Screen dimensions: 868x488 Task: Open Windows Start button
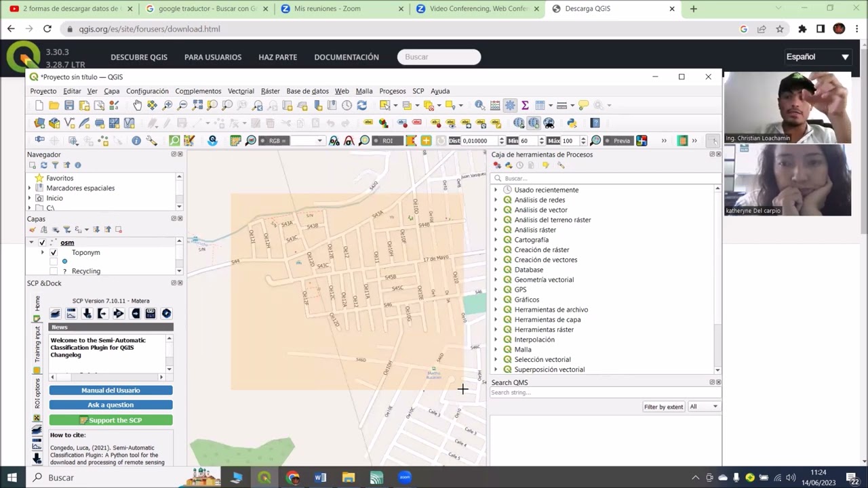[12, 477]
